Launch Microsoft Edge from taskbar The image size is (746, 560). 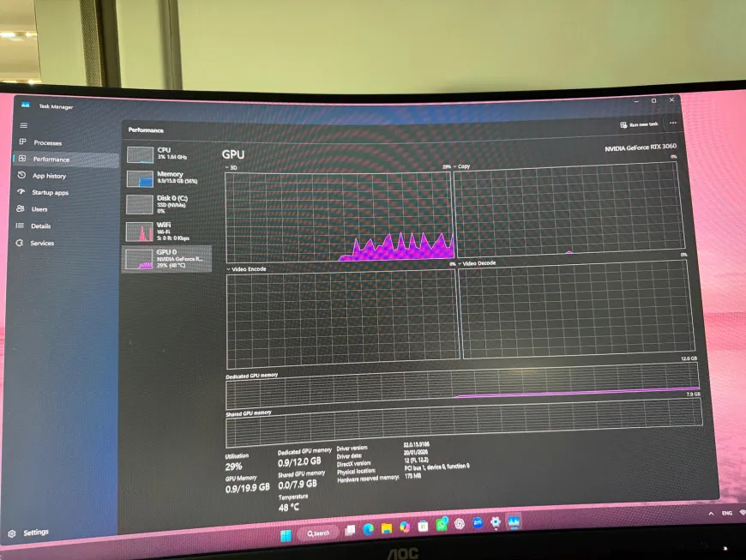pos(368,529)
